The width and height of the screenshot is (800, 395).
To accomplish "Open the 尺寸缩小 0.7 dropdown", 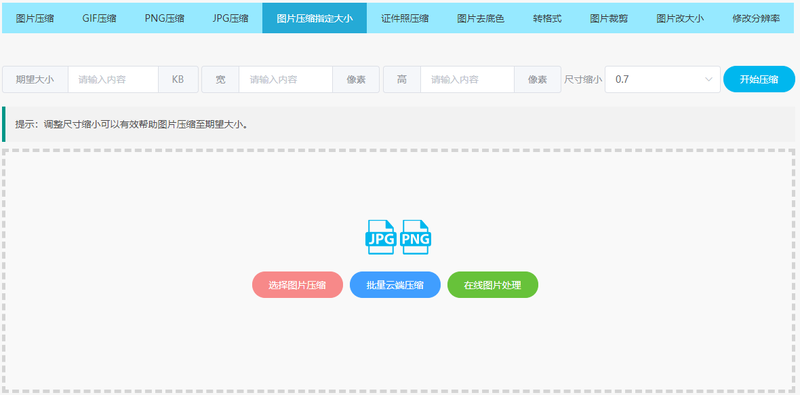I will (662, 80).
